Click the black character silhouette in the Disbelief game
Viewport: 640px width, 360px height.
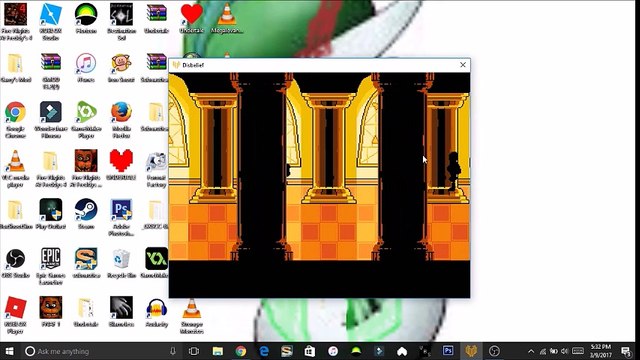pos(453,171)
